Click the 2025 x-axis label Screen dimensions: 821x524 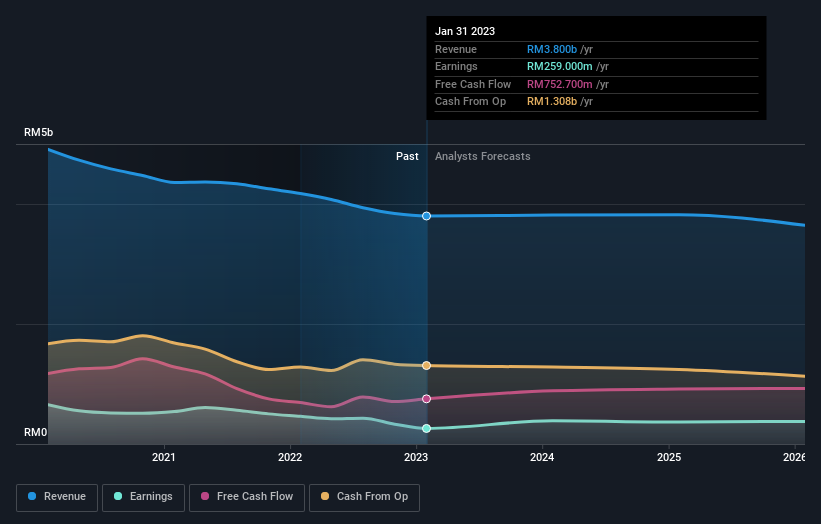669,457
